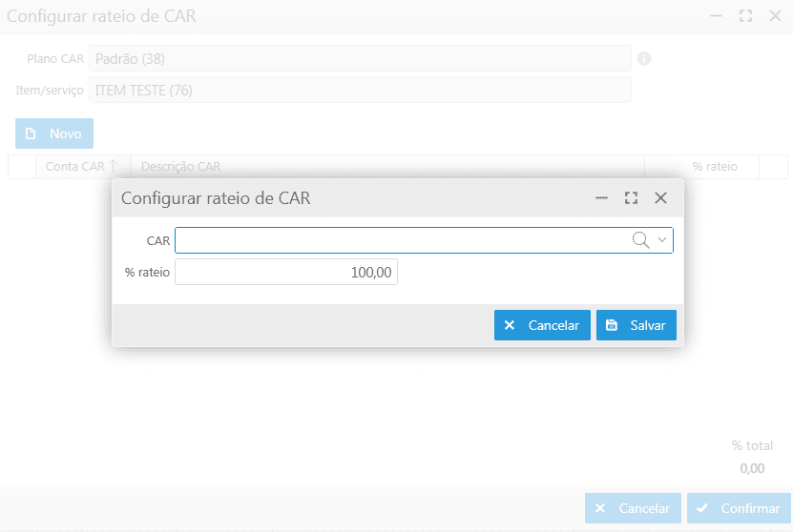The height and width of the screenshot is (532, 793).
Task: Close the inner Configurar rateio dialog
Action: pos(660,198)
